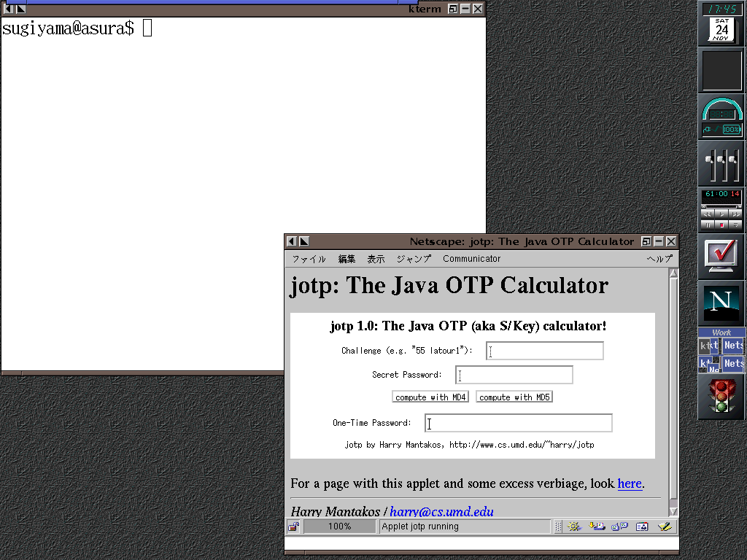747x560 pixels.
Task: Maximize the Netscape window
Action: [646, 241]
